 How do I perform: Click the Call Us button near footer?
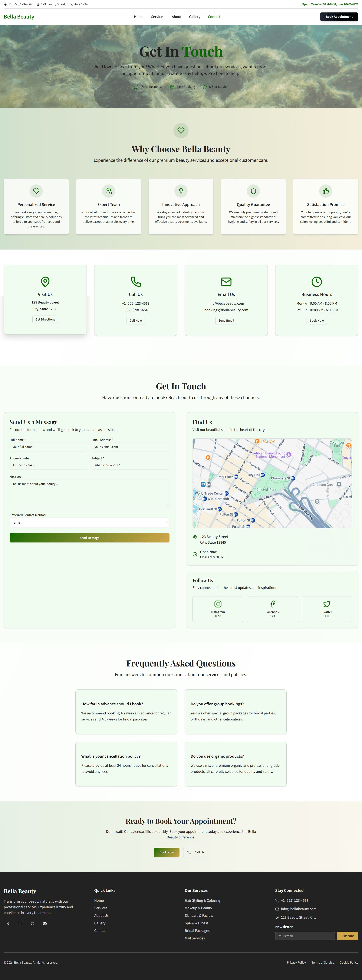(x=196, y=852)
